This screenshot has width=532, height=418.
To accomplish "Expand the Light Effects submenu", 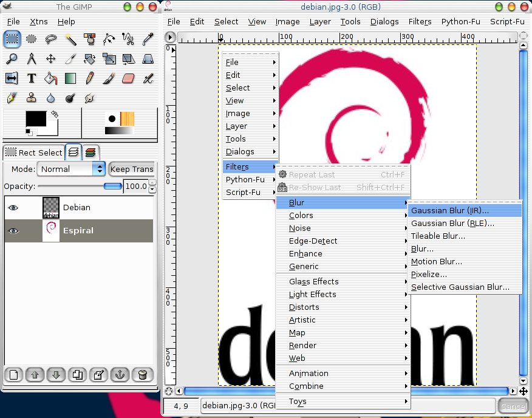I will pos(343,295).
